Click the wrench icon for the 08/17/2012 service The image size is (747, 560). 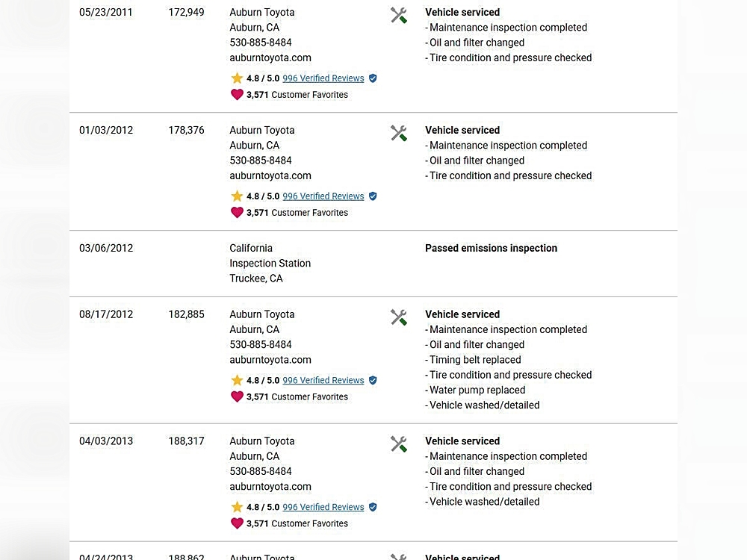(399, 317)
